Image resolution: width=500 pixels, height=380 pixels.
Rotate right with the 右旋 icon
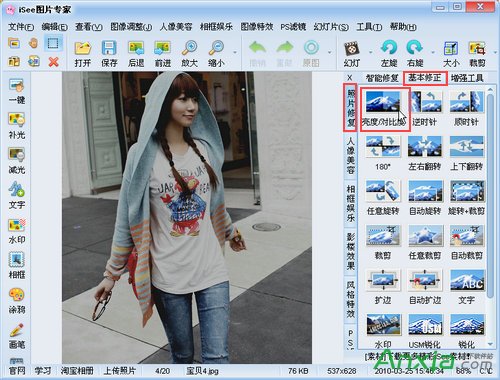click(x=415, y=53)
